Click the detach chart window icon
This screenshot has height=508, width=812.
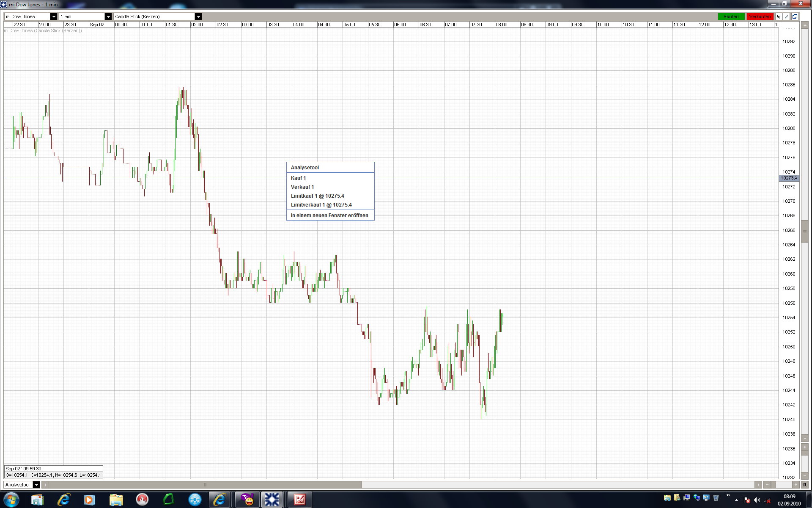click(x=795, y=17)
